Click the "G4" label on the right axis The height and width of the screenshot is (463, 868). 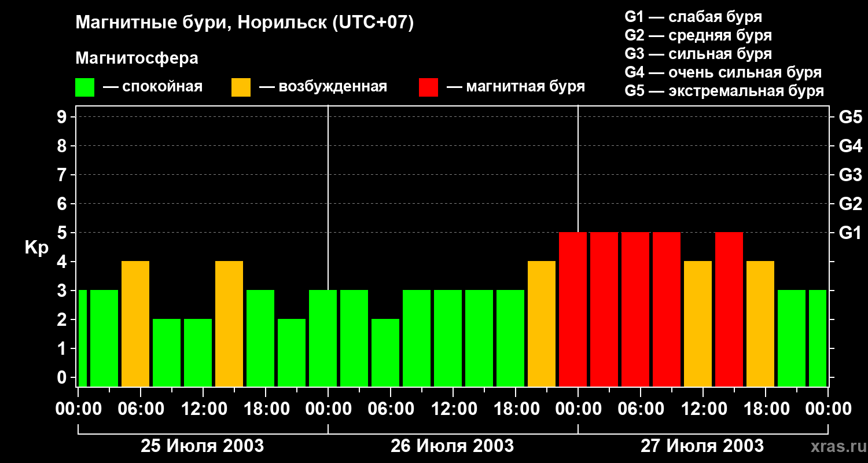pos(850,146)
